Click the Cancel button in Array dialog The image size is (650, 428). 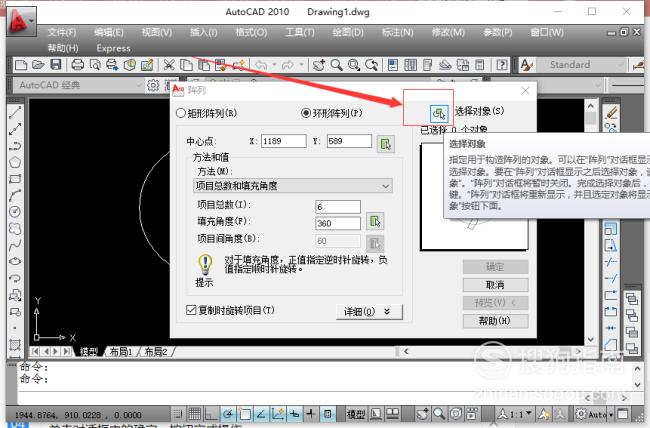pyautogui.click(x=495, y=285)
